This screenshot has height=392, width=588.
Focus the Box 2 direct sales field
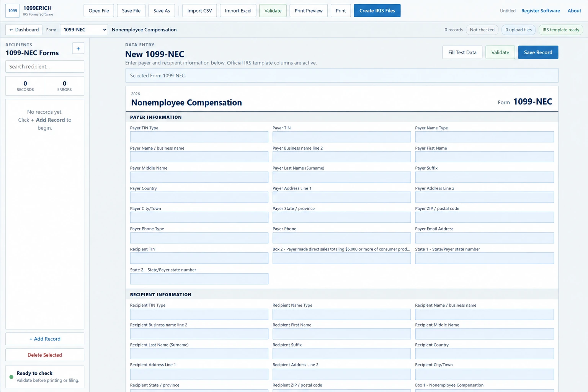(x=341, y=258)
